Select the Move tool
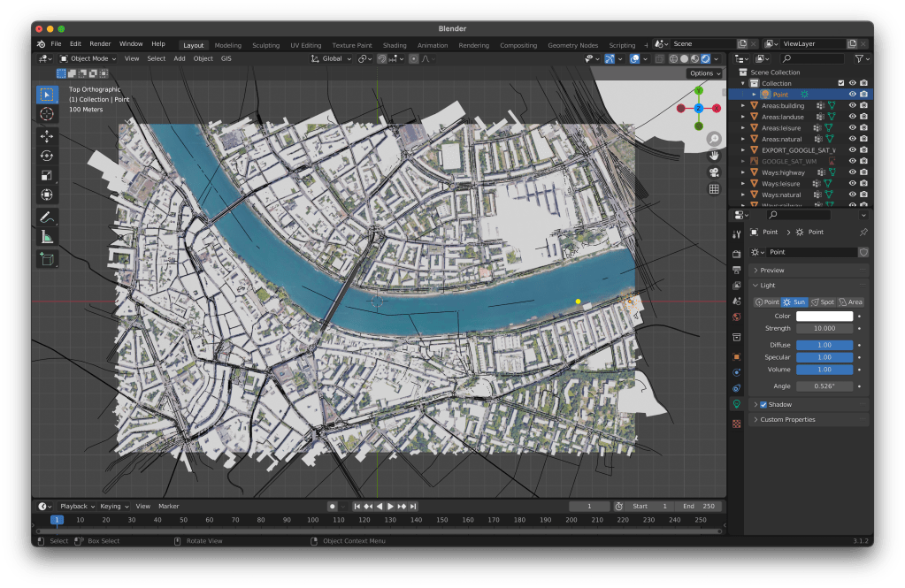This screenshot has width=905, height=588. [x=47, y=136]
